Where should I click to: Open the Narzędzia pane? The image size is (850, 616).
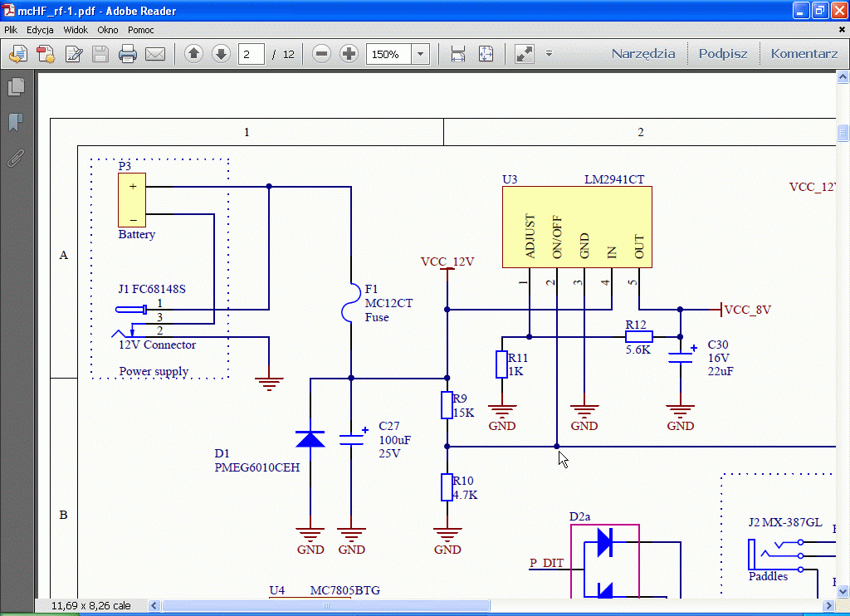tap(643, 54)
